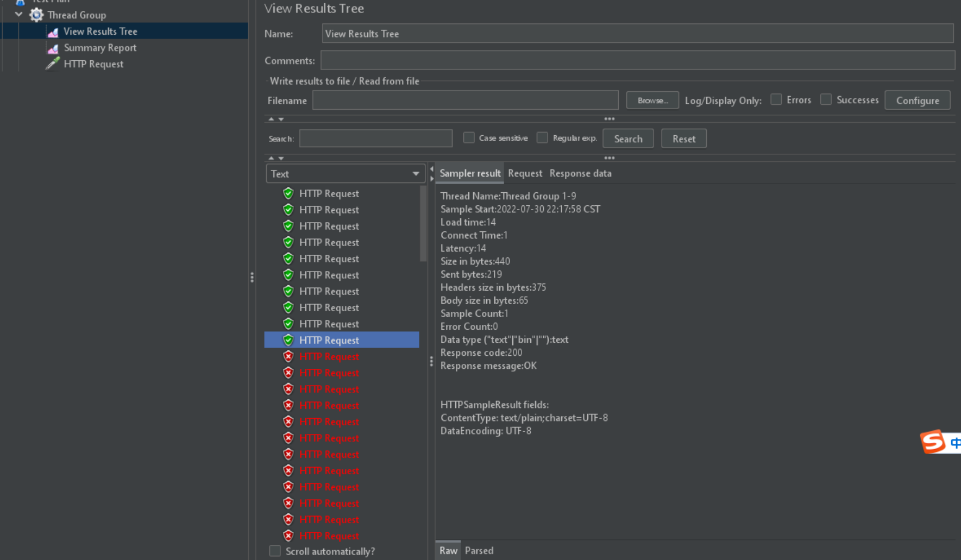Click the Summary Report chart icon
The image size is (961, 560).
[53, 48]
